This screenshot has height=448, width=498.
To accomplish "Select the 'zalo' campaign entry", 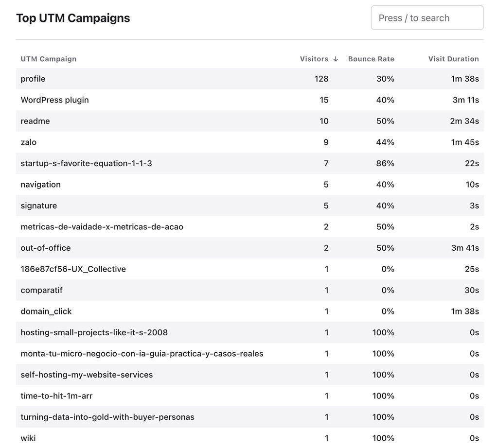I will tap(29, 142).
